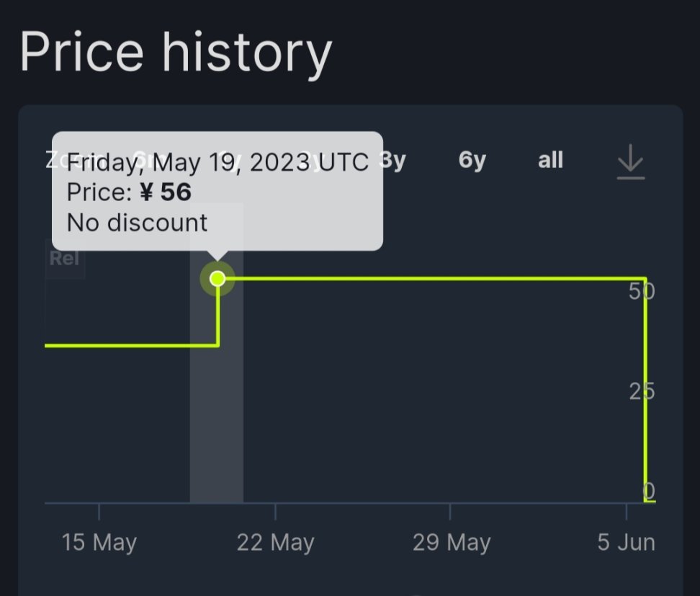700x596 pixels.
Task: Click the 50 value axis label
Action: (x=642, y=291)
